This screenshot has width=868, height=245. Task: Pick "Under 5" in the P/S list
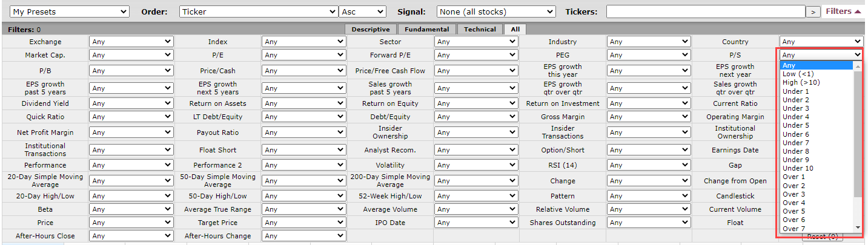[x=796, y=125]
